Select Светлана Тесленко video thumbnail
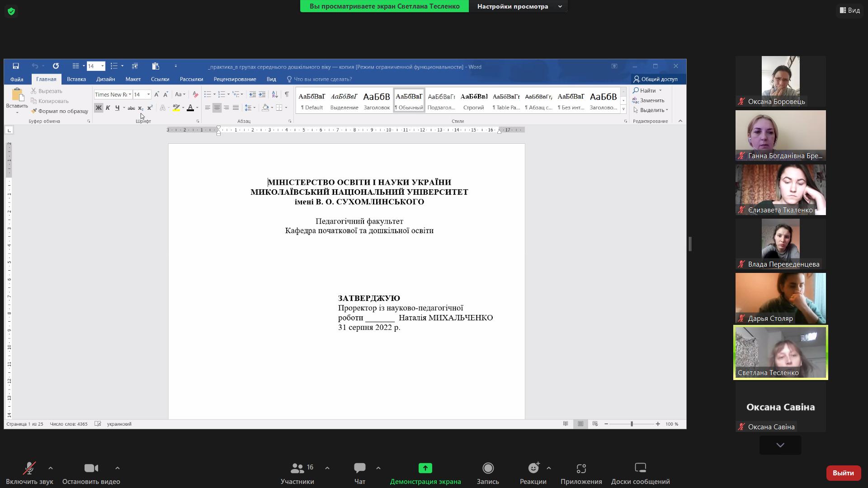Viewport: 868px width, 488px height. 780,352
